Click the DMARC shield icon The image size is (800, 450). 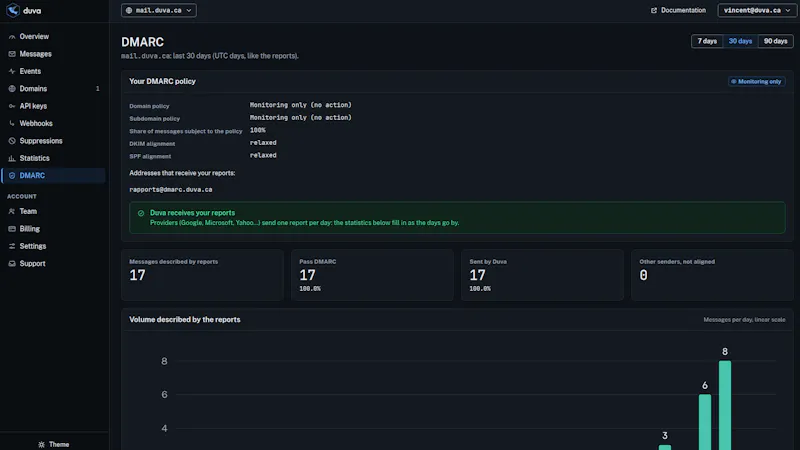pos(12,176)
